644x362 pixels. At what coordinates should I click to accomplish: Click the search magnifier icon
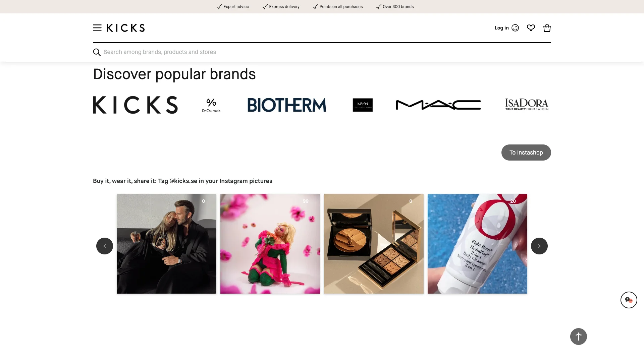tap(97, 52)
